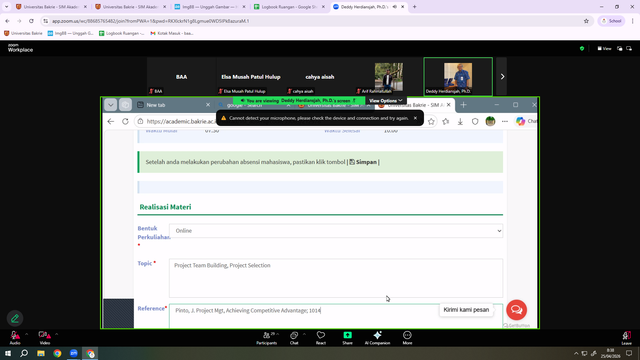Click into the Reference text area
The height and width of the screenshot is (360, 640).
[x=336, y=316]
